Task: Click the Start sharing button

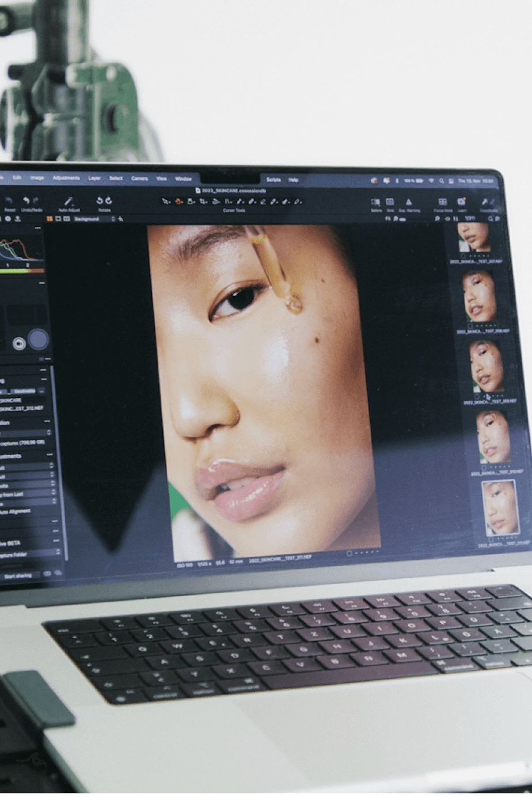Action: (x=18, y=575)
